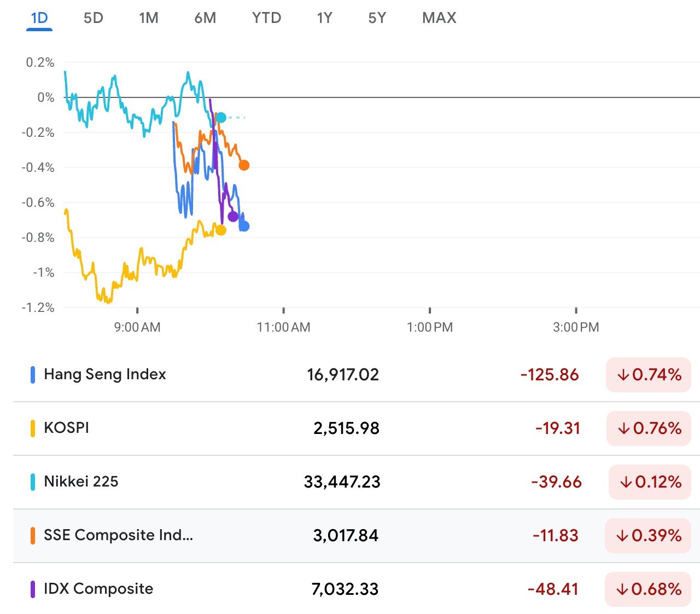Click the blue Hang Seng endpoint dot on chart

(x=244, y=226)
